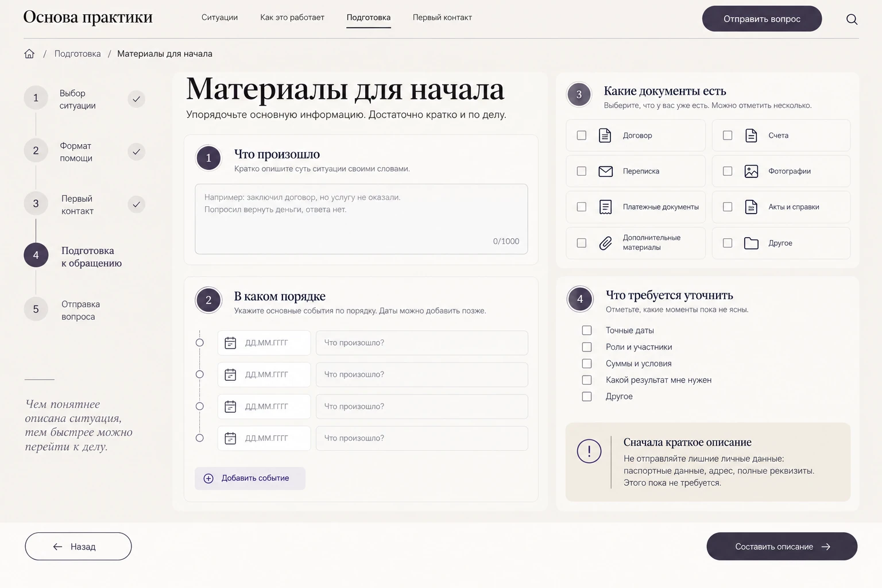This screenshot has width=882, height=588.
Task: Tick the Переписка checkbox
Action: tap(582, 171)
